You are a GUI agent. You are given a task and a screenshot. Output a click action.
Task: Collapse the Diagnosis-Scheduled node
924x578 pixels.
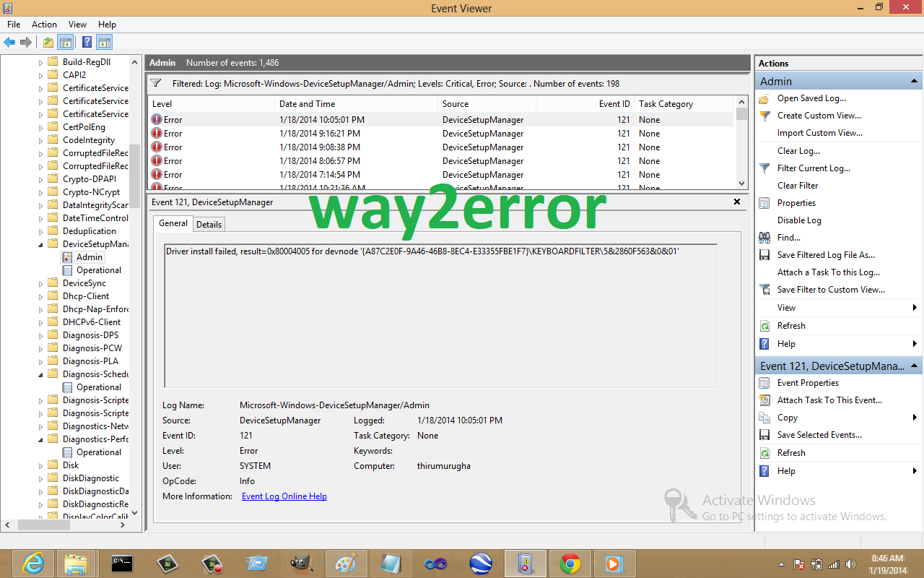pyautogui.click(x=42, y=374)
